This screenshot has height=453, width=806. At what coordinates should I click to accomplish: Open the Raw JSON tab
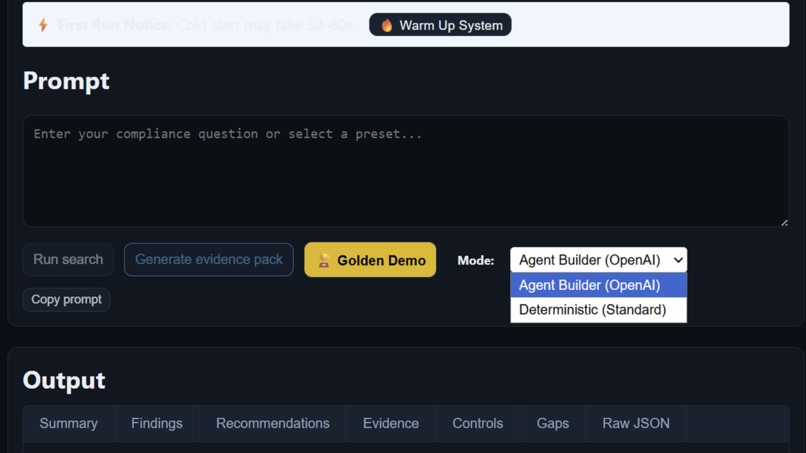(x=636, y=423)
